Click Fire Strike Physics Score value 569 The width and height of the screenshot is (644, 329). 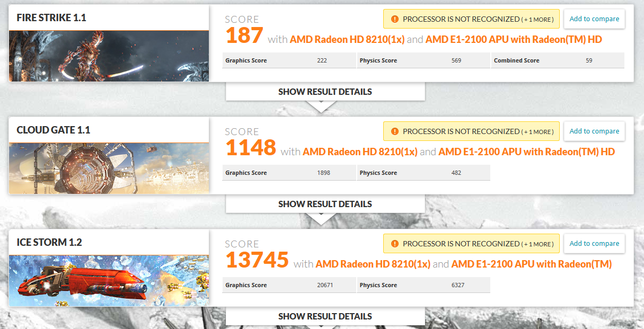(456, 60)
